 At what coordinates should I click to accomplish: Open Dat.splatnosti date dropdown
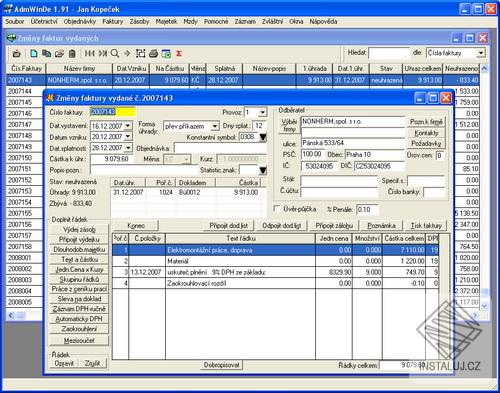[x=128, y=148]
